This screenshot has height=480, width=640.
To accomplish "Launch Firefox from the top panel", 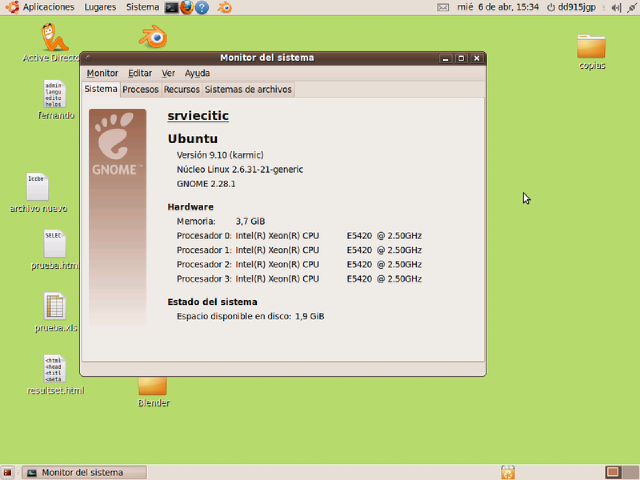I will (x=187, y=7).
